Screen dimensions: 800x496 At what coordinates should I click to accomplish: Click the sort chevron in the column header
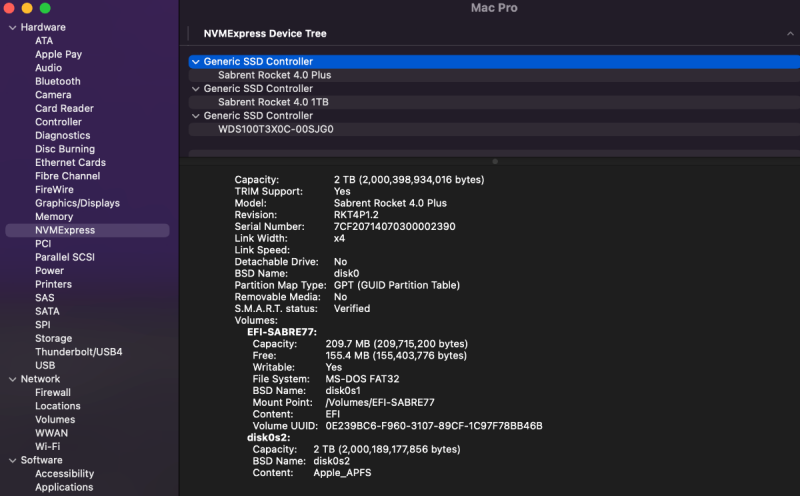click(790, 34)
